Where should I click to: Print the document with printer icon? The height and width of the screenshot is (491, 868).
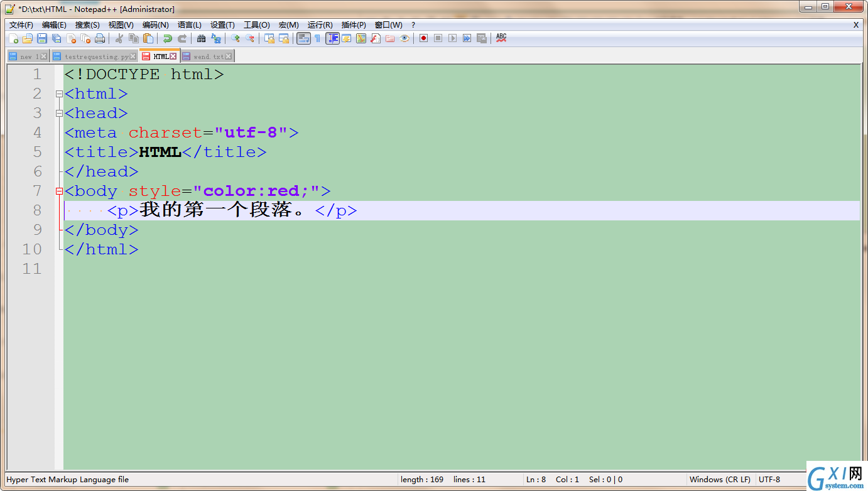click(100, 38)
